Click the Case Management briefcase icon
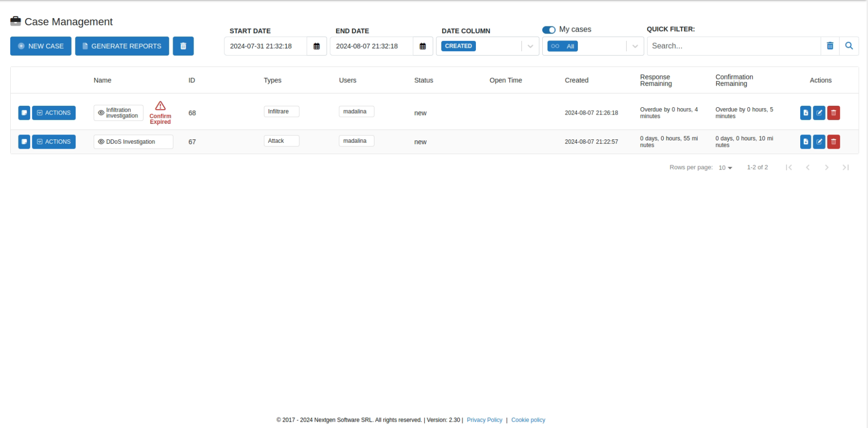 tap(16, 21)
